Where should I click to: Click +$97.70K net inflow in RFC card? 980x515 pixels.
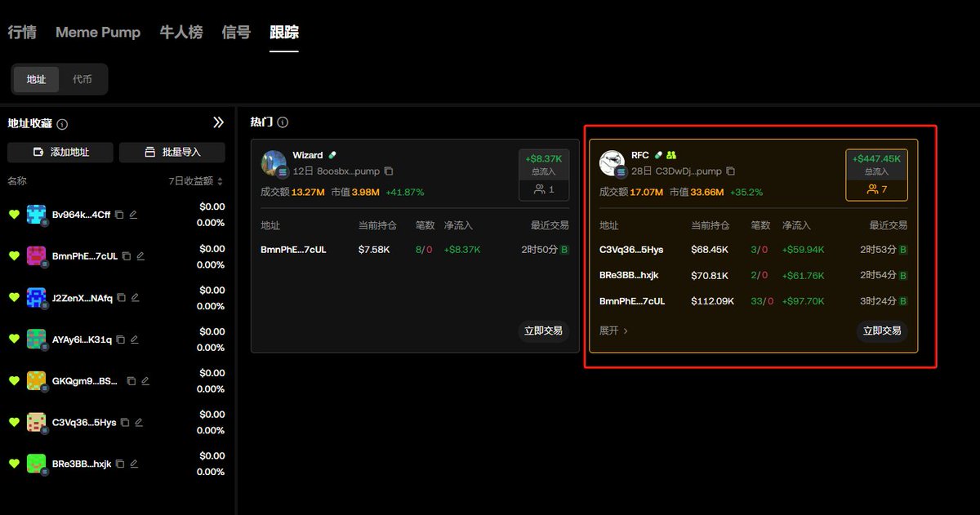[804, 301]
